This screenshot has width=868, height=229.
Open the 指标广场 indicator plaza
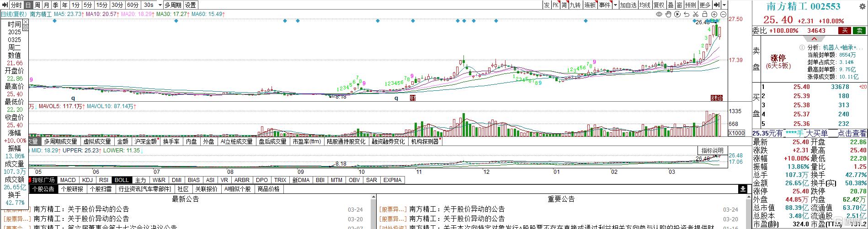click(43, 180)
